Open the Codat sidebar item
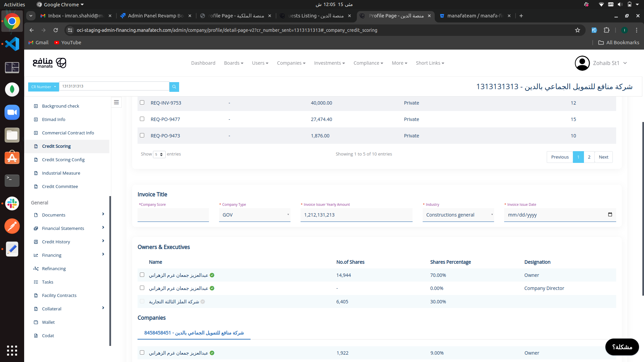The width and height of the screenshot is (644, 362). (x=48, y=336)
